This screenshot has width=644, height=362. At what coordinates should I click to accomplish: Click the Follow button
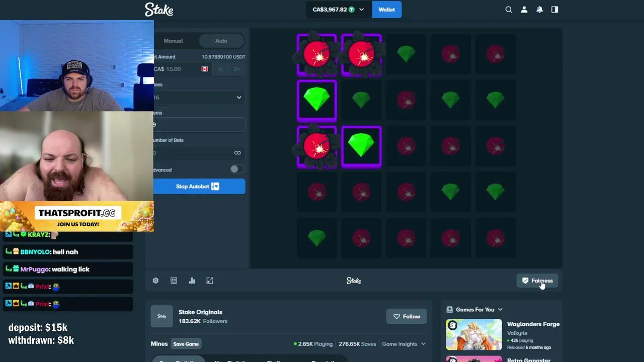[x=407, y=316]
